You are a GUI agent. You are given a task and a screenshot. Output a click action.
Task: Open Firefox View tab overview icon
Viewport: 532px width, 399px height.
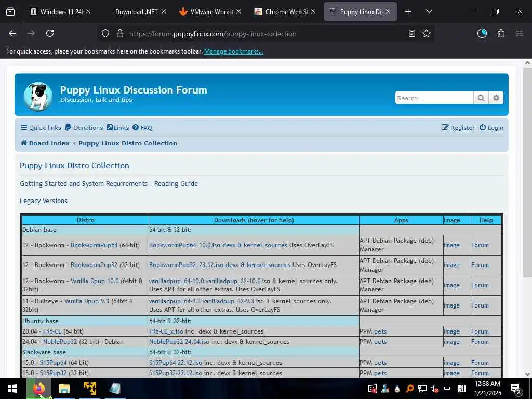(10, 12)
